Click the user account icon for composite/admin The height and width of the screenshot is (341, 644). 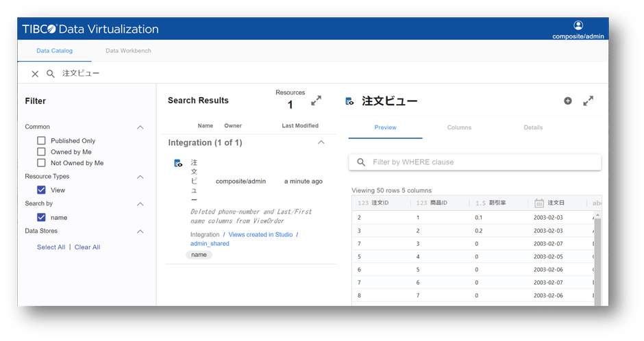[x=578, y=25]
